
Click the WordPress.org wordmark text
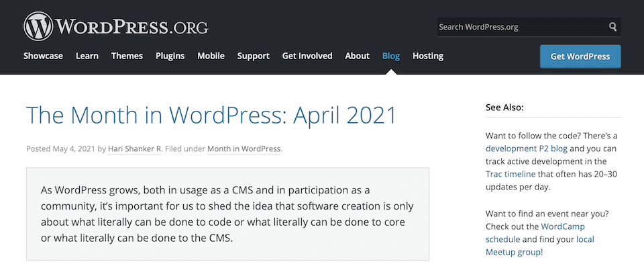(132, 27)
